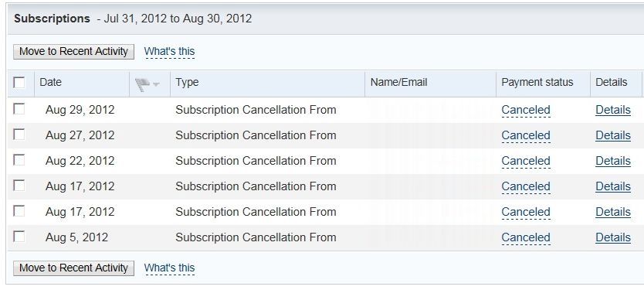Tick the Aug 5, 2012 row checkbox
Image resolution: width=644 pixels, height=290 pixels.
pos(19,237)
